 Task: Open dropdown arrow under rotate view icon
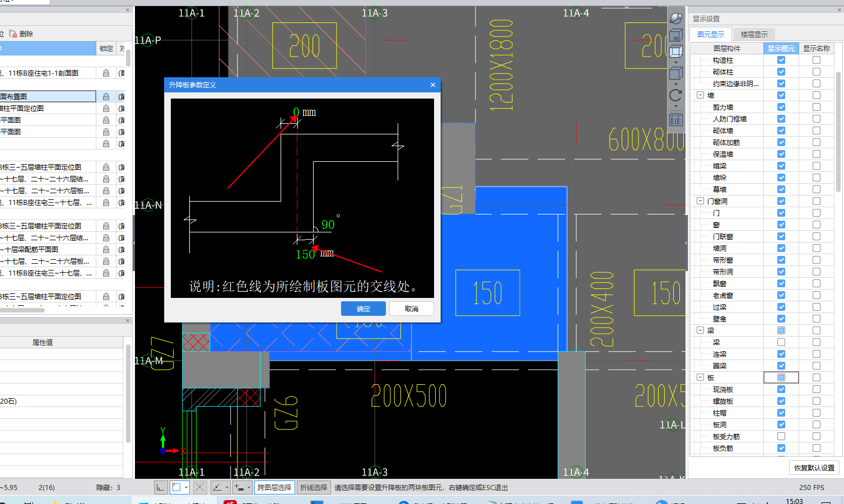tap(676, 106)
